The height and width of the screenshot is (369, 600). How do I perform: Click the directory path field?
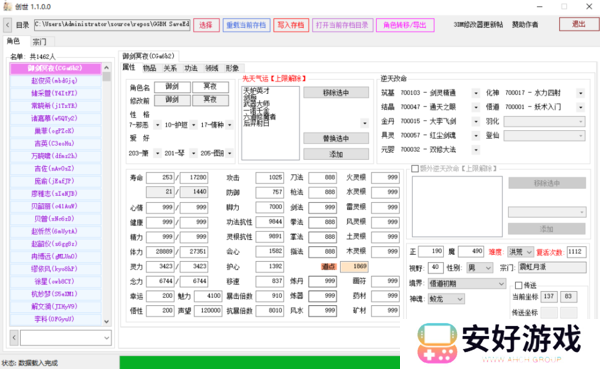(112, 24)
